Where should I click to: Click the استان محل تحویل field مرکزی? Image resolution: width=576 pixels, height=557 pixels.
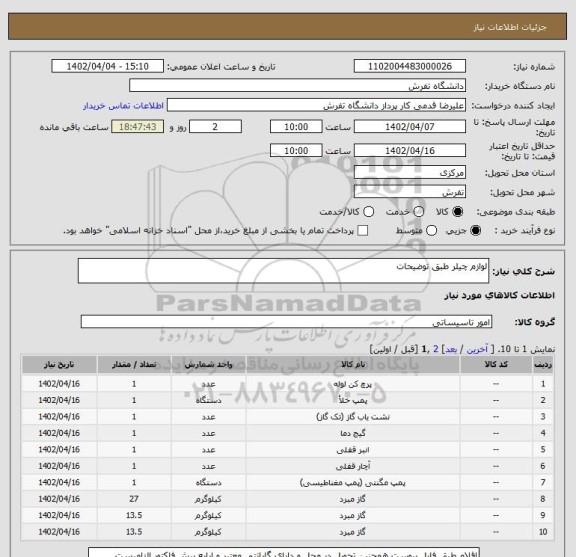[410, 173]
